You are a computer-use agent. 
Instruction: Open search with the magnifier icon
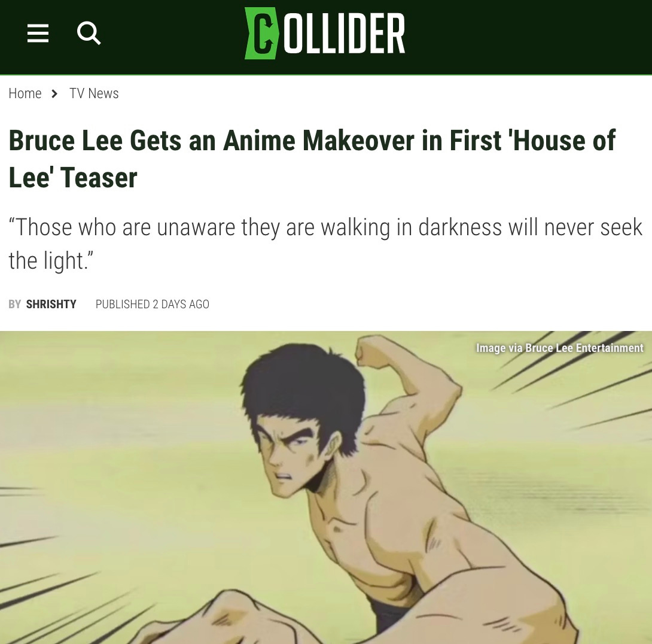pyautogui.click(x=89, y=34)
